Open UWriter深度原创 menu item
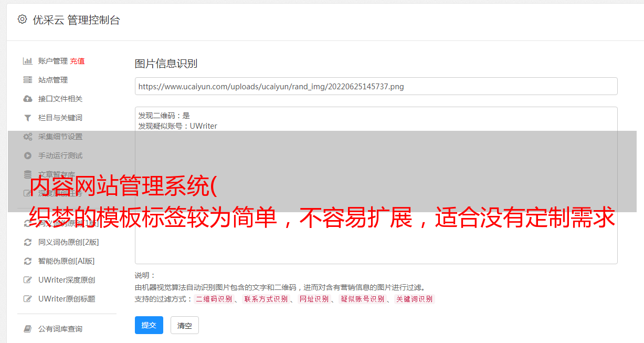644x343 pixels. click(67, 280)
